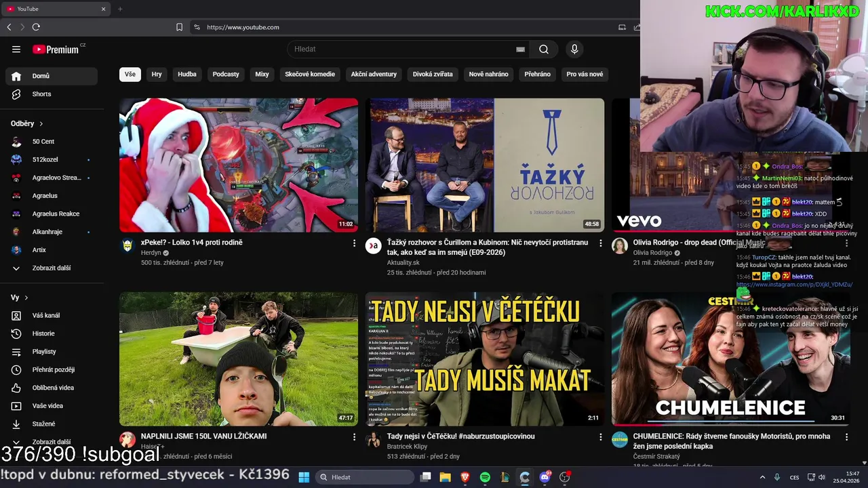Expand the Vy section
Viewport: 868px width, 488px height.
(19, 298)
